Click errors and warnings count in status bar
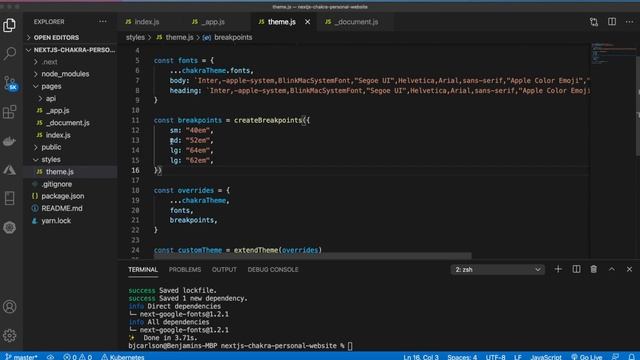This screenshot has width=640, height=360. tap(78, 357)
